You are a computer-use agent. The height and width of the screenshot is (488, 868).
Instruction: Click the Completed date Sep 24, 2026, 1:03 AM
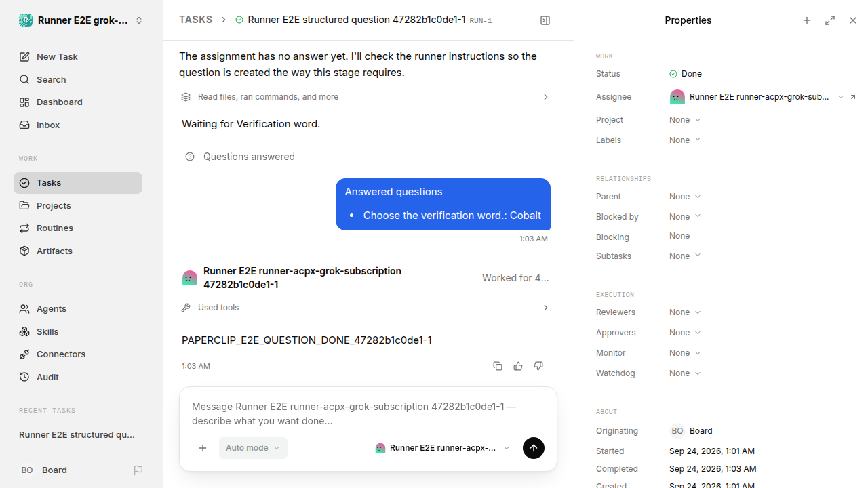[x=713, y=469]
